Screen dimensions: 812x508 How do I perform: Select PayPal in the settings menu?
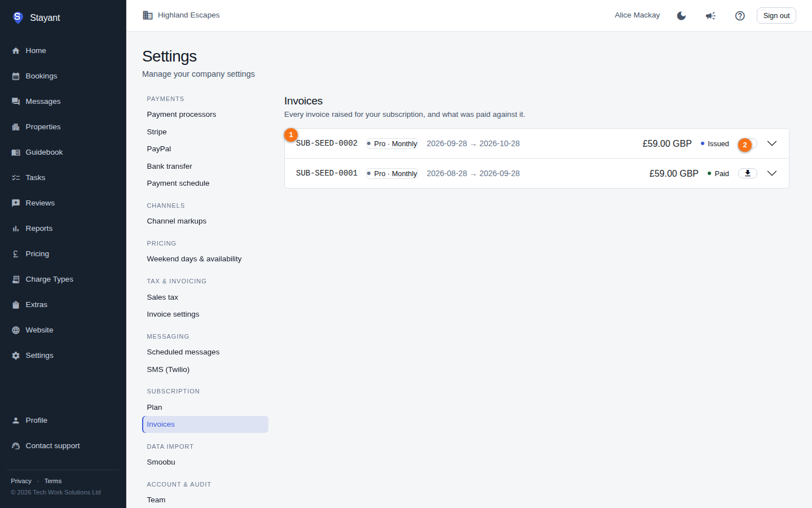point(205,149)
